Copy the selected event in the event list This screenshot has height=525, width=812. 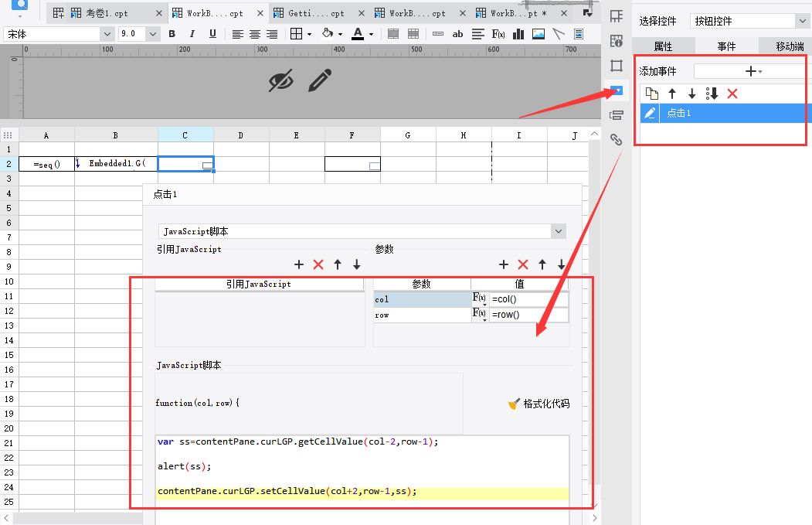[652, 94]
